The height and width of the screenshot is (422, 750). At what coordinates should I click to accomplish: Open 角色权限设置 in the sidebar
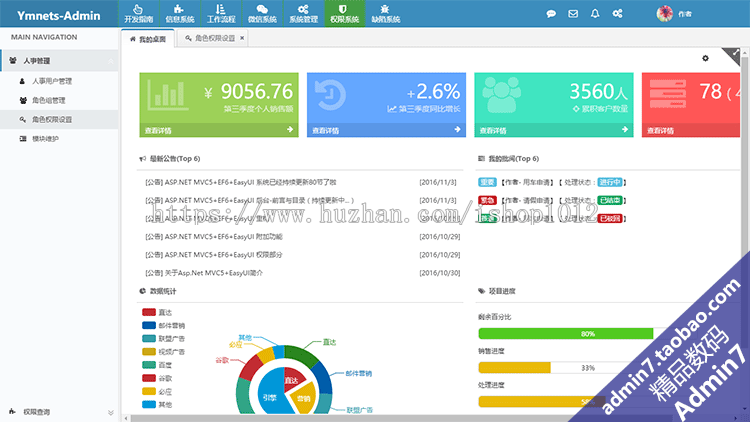tap(52, 120)
